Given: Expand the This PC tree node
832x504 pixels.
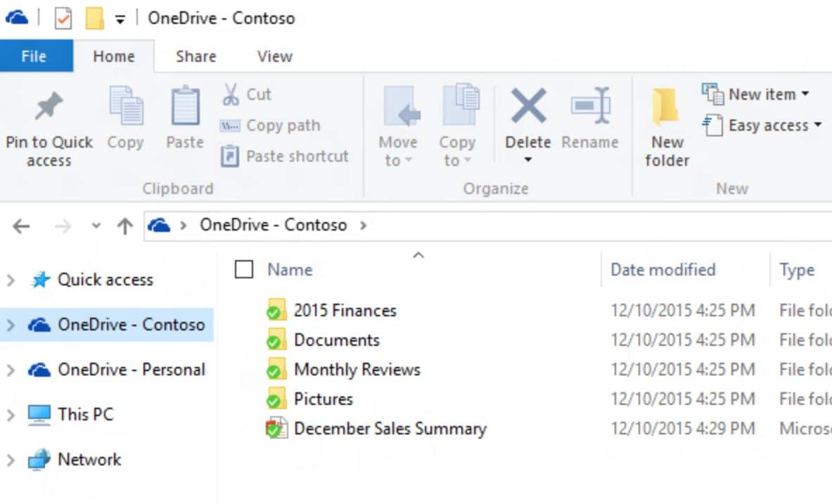Looking at the screenshot, I should pos(11,415).
